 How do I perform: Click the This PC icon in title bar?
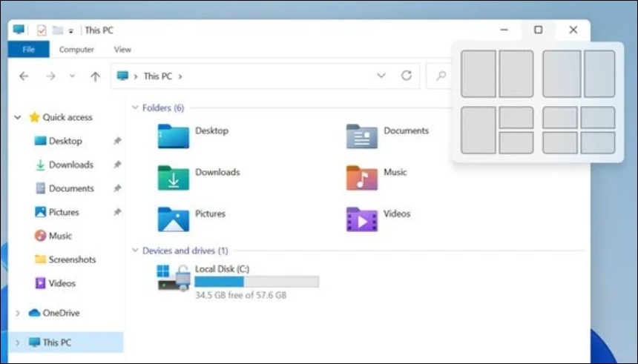[x=19, y=30]
